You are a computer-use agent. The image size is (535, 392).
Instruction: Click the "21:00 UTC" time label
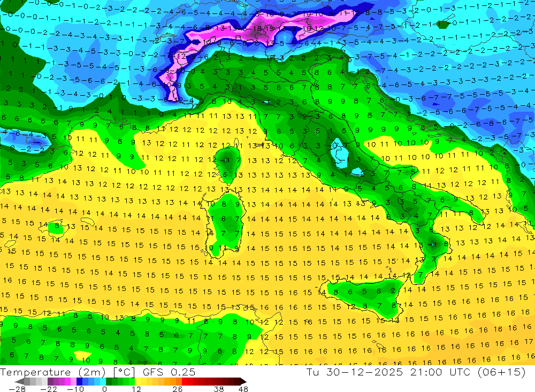[x=440, y=372]
